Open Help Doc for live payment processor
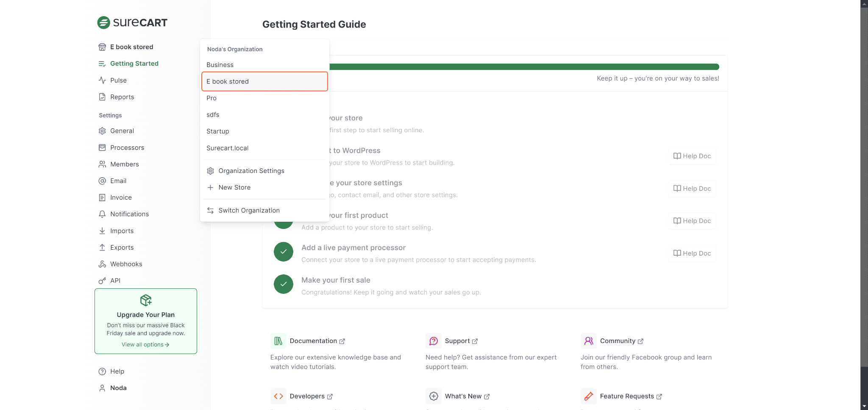This screenshot has height=410, width=868. 692,254
